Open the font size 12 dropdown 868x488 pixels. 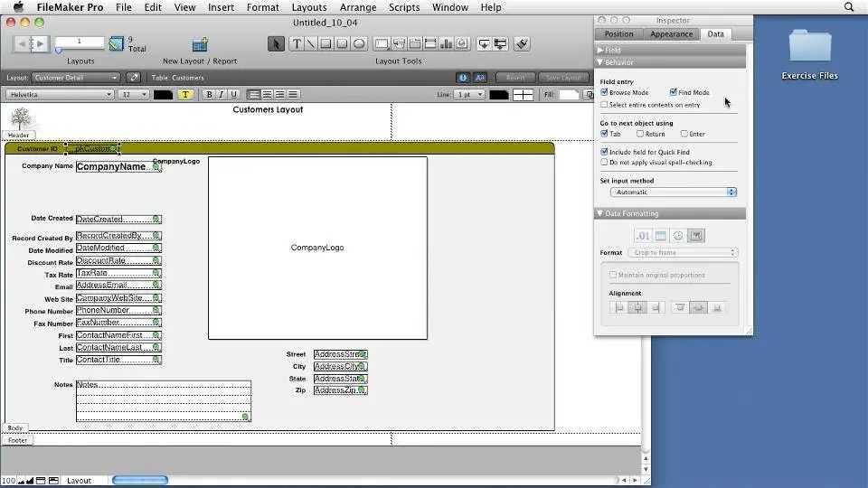[x=134, y=95]
